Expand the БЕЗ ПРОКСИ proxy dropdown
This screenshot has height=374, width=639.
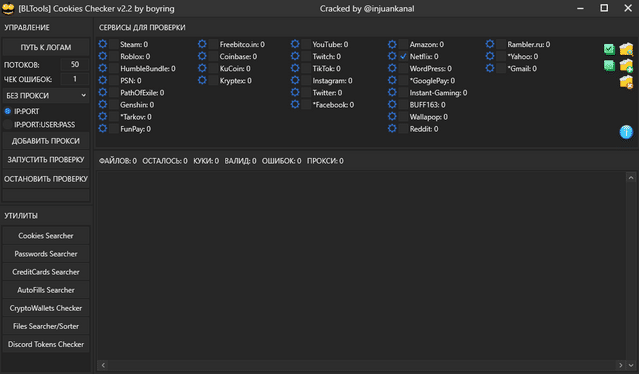pyautogui.click(x=46, y=95)
